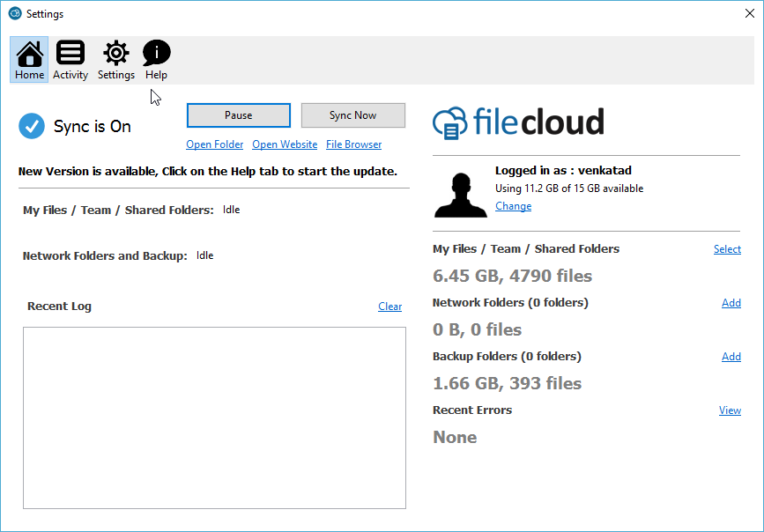
Task: Click the user profile silhouette avatar
Action: click(461, 194)
